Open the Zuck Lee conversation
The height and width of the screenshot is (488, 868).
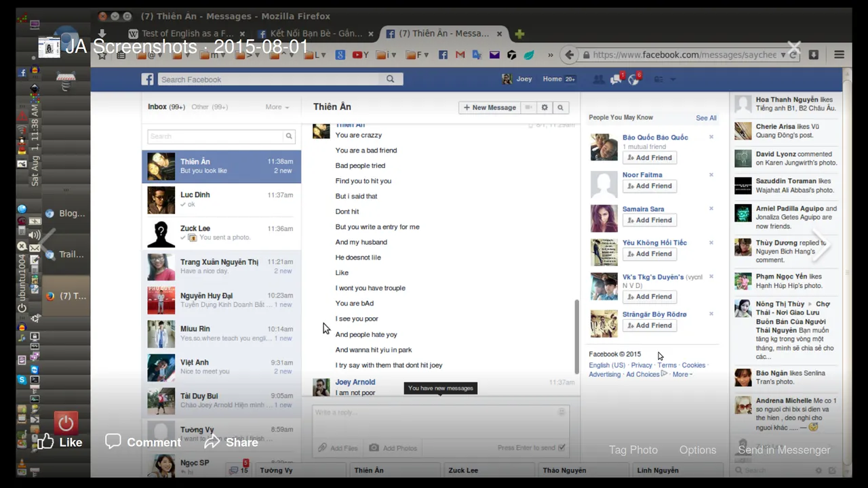pos(221,233)
